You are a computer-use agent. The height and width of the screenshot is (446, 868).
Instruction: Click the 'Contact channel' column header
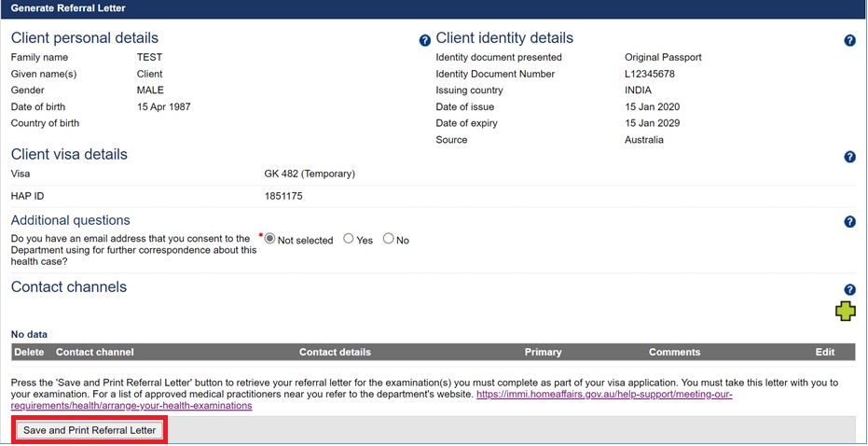pyautogui.click(x=94, y=352)
